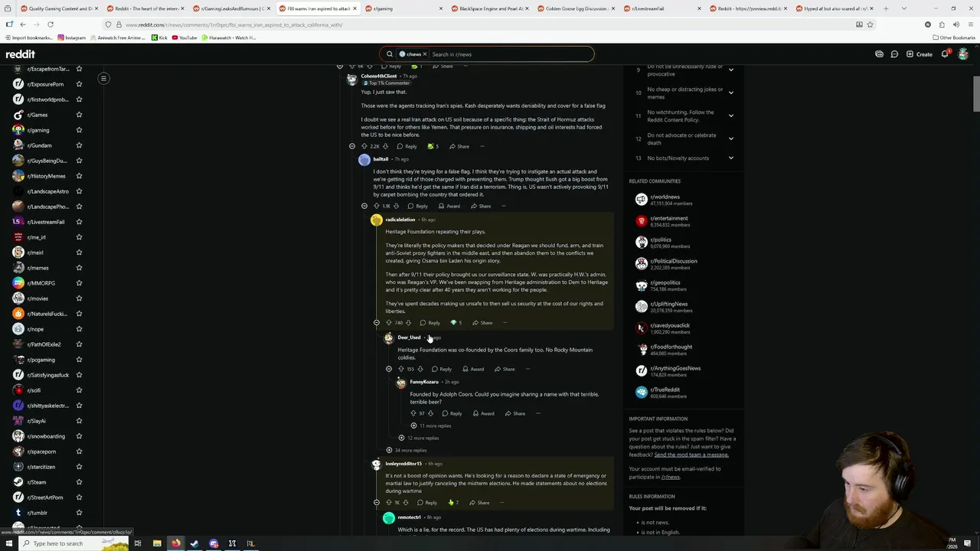This screenshot has height=551, width=980.
Task: Downvote FunnyKozaru's comment
Action: click(x=430, y=413)
